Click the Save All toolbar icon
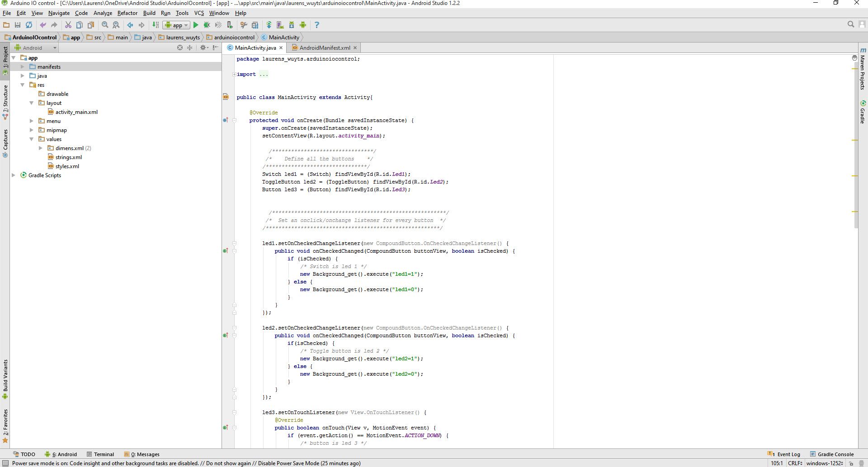This screenshot has height=467, width=868. [18, 25]
